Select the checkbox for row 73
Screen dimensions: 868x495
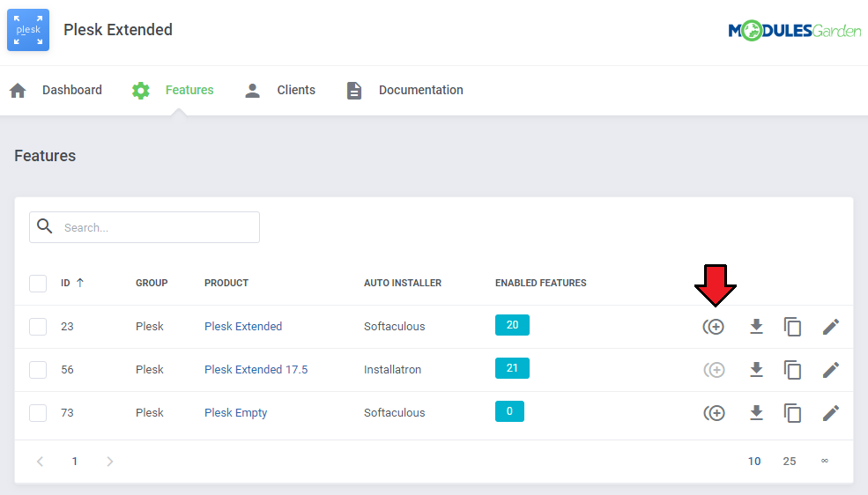[38, 412]
